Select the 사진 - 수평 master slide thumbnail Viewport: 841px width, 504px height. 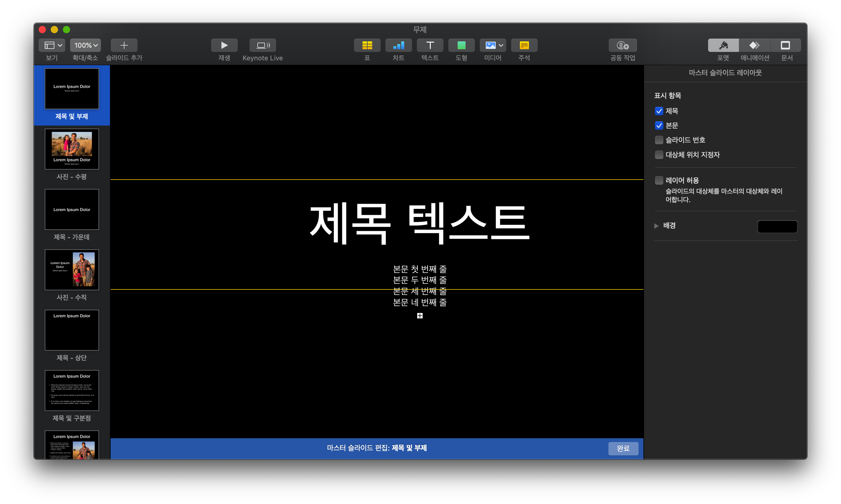tap(72, 149)
